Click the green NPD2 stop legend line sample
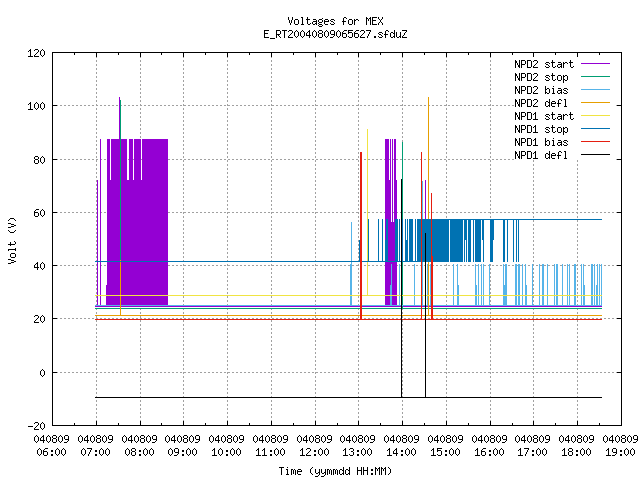640x480 pixels. [596, 76]
